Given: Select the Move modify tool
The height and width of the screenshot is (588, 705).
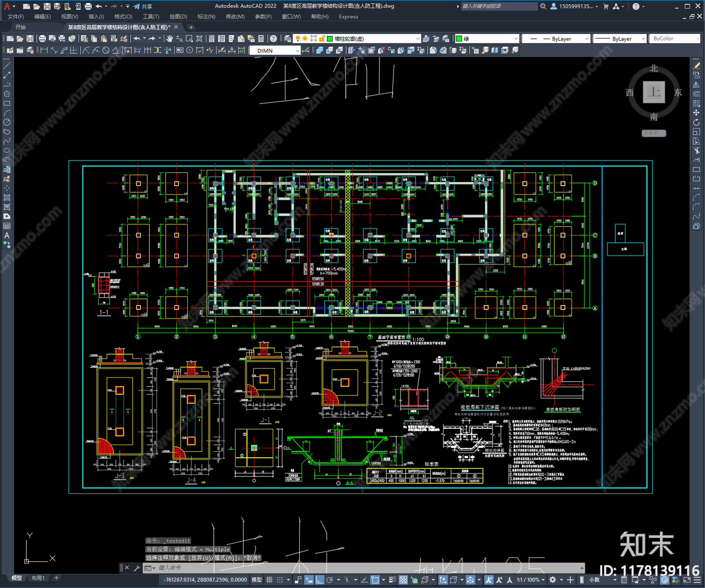Looking at the screenshot, I should [x=696, y=113].
